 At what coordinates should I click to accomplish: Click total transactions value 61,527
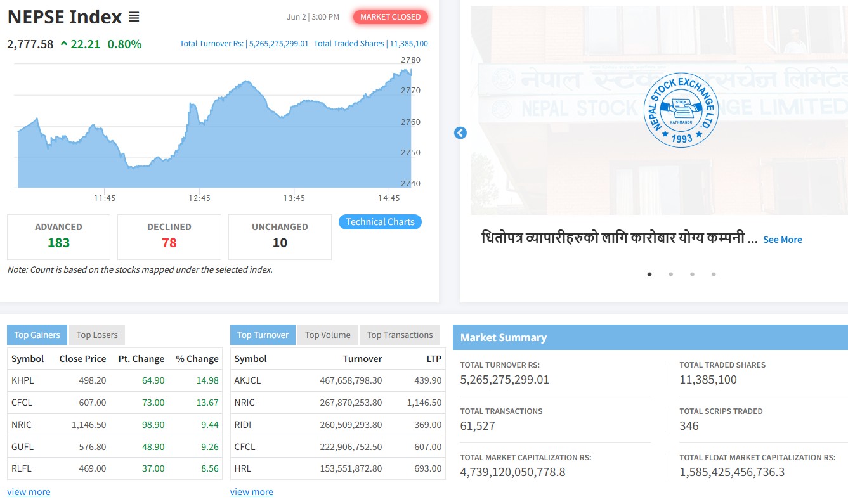478,426
